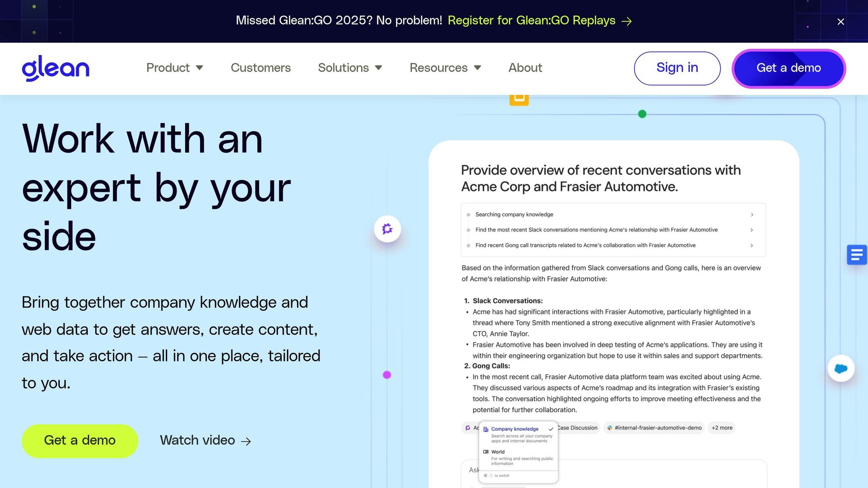Click Get a demo in navigation bar

pyautogui.click(x=789, y=68)
